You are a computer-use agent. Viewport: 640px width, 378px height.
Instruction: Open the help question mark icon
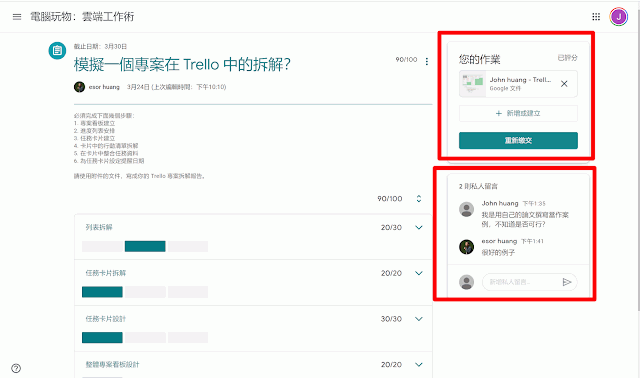(16, 368)
